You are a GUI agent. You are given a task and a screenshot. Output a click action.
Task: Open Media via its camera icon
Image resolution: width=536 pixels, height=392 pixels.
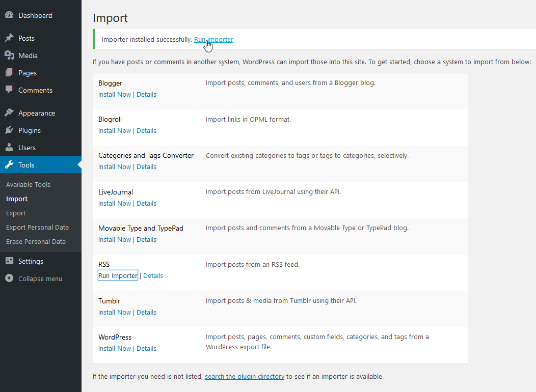9,55
